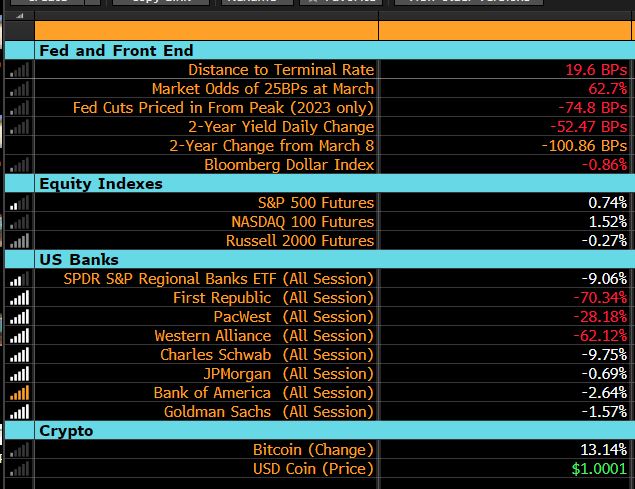Click signal-bars icon beside SPDR Regional Banks ETF

pyautogui.click(x=19, y=279)
